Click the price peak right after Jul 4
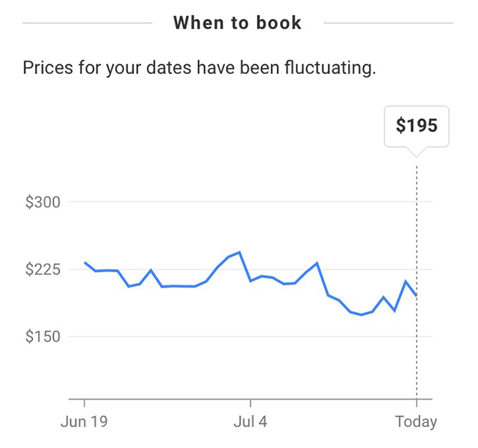Screen dimensions: 478x448 pyautogui.click(x=317, y=263)
